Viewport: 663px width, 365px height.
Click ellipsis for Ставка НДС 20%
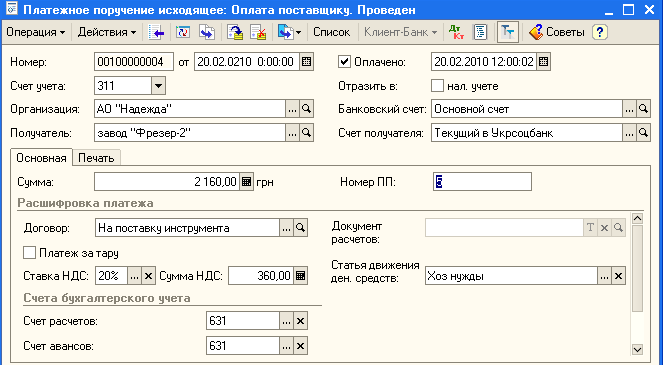tap(134, 276)
